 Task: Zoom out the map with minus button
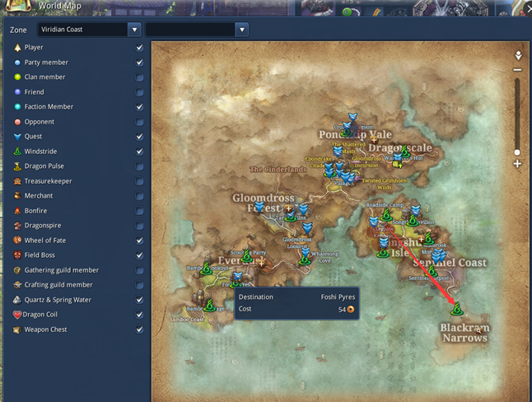(517, 70)
